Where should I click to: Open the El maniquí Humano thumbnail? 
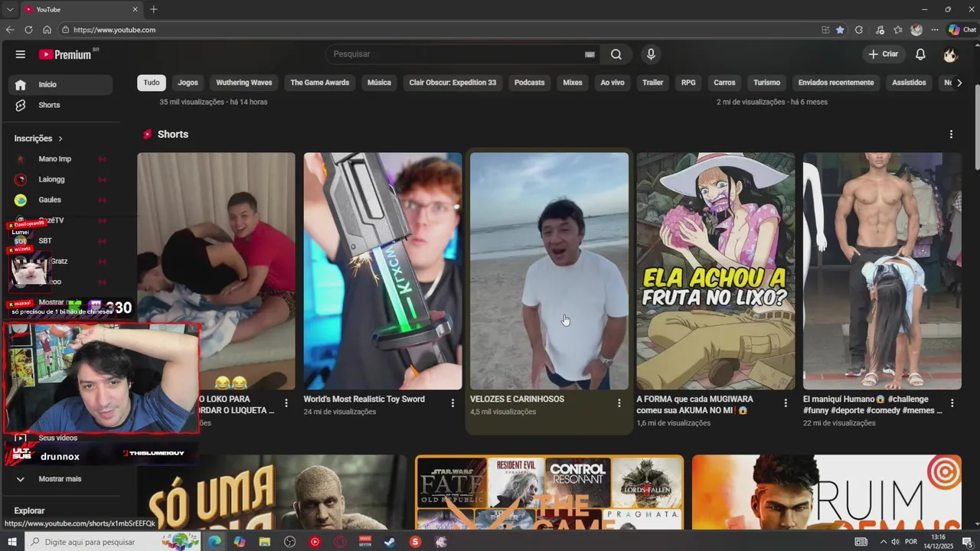[882, 271]
